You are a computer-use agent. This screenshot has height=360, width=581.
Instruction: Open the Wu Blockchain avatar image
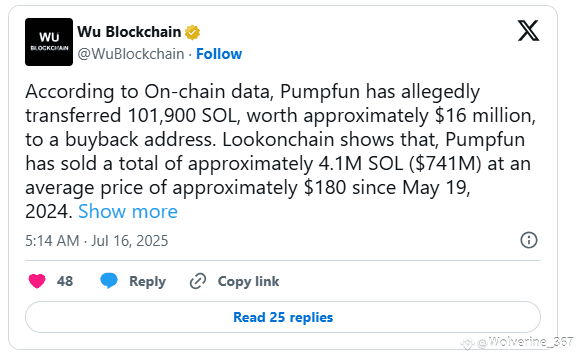click(x=49, y=42)
